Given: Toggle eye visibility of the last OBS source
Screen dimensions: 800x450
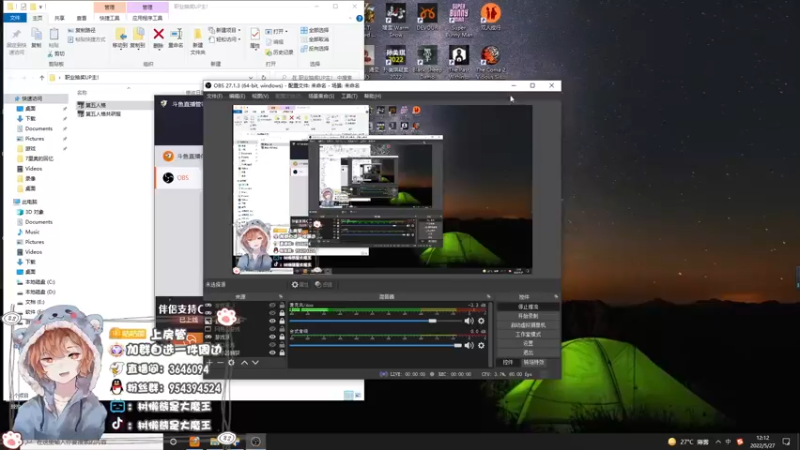Looking at the screenshot, I should click(272, 353).
